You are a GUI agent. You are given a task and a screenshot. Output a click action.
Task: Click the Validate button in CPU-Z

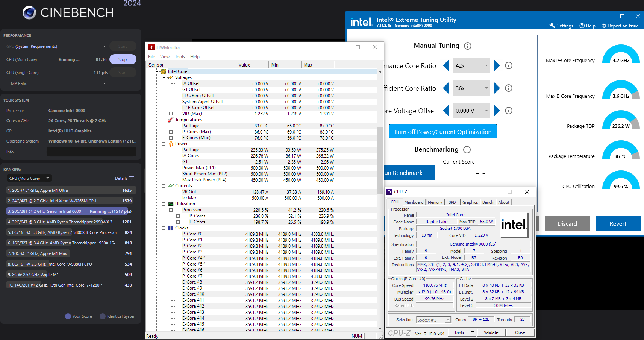pos(491,332)
